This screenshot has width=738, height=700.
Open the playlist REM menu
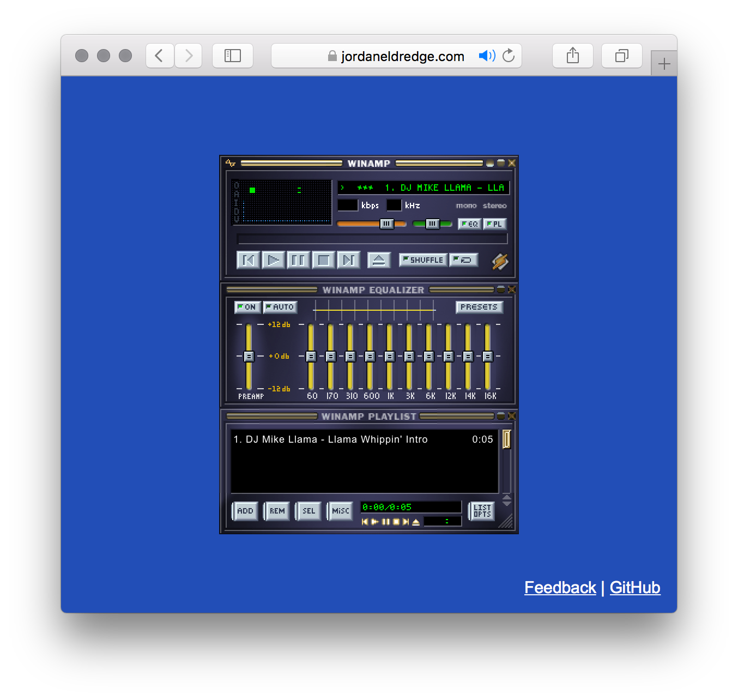[277, 511]
